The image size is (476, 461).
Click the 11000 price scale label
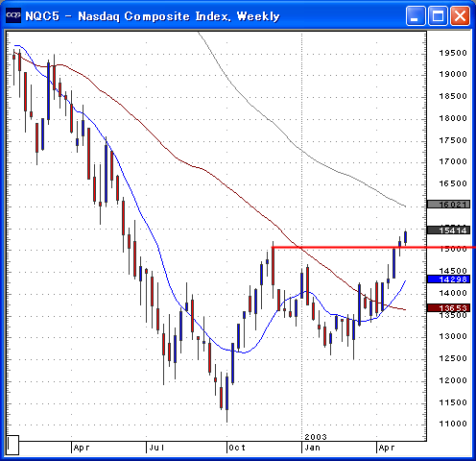[453, 424]
